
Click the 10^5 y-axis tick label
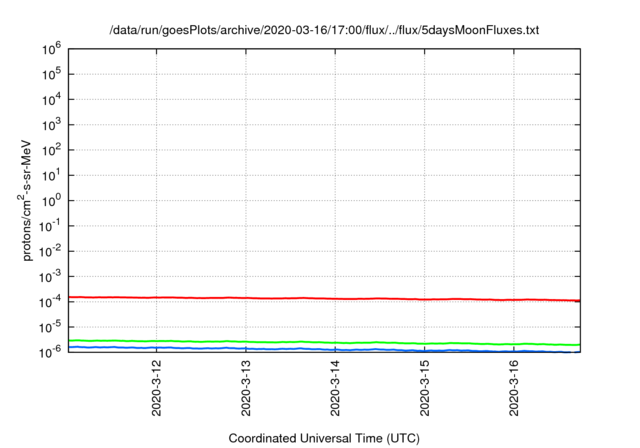[51, 74]
